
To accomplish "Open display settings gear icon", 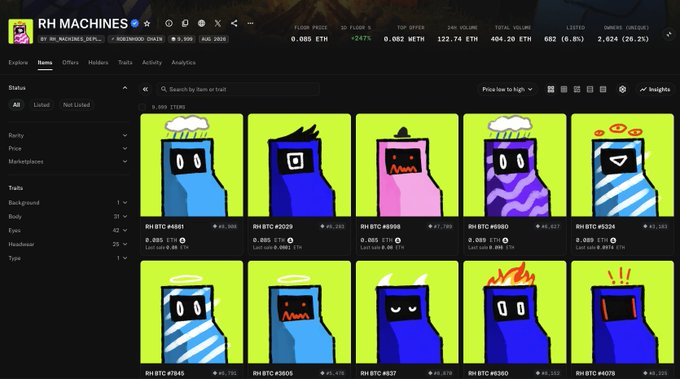I will tap(622, 89).
